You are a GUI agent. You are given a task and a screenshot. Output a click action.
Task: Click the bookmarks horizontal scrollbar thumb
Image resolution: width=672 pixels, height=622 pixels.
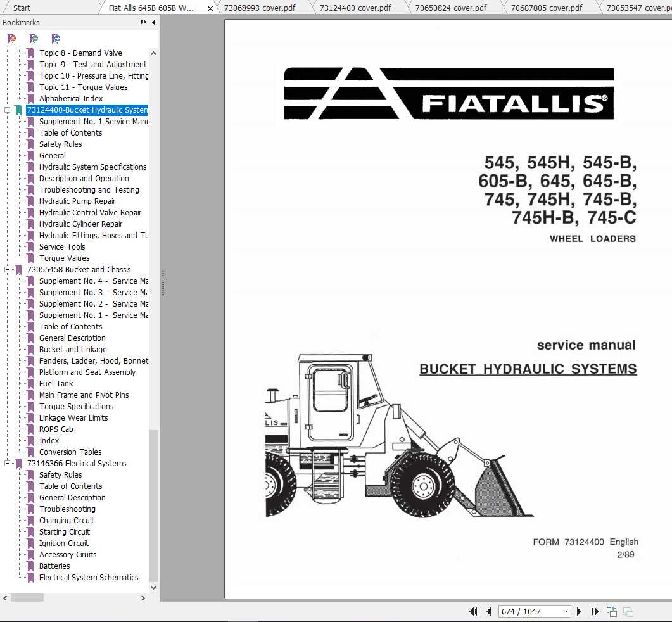pos(27,597)
